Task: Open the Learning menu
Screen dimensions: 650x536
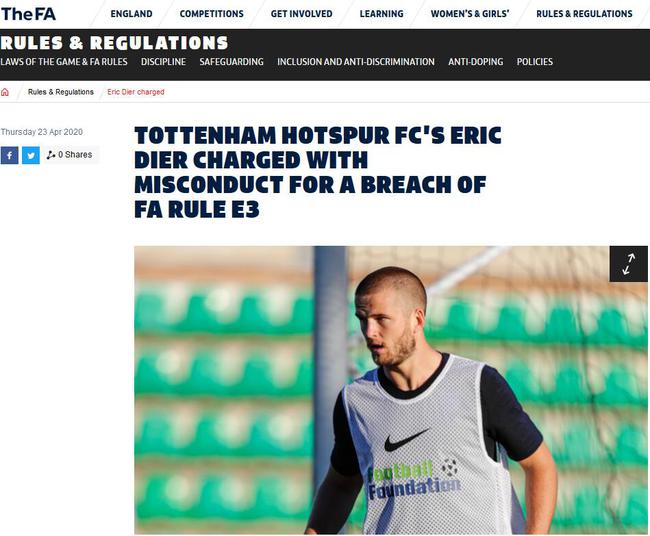Action: click(x=381, y=14)
